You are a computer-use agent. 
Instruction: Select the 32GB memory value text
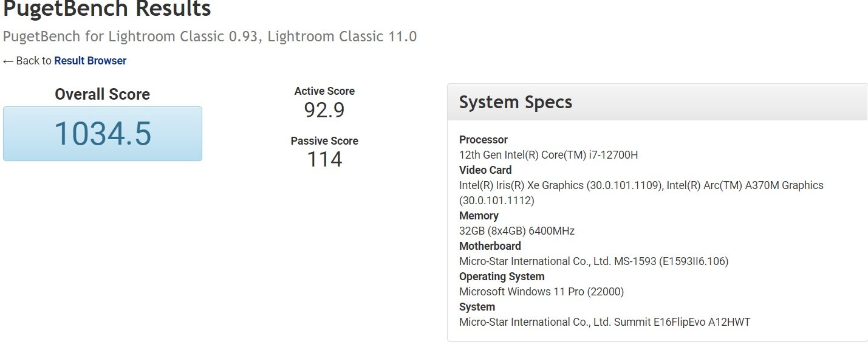click(x=516, y=231)
